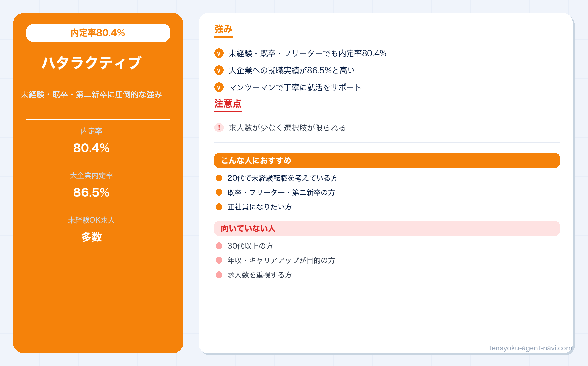Viewport: 588px width, 366px height.
Task: Click the 80.4% value under 内定率
Action: pos(91,148)
